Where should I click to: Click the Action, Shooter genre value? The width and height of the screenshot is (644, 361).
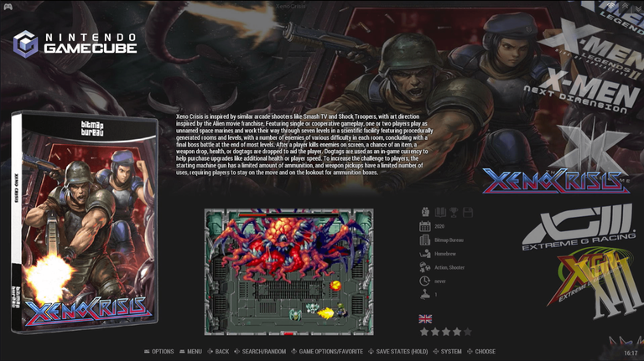pos(449,267)
